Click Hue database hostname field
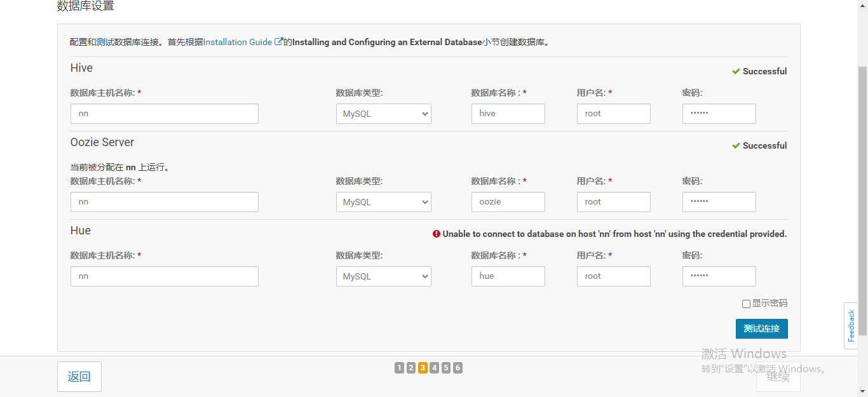The width and height of the screenshot is (868, 397). (165, 276)
